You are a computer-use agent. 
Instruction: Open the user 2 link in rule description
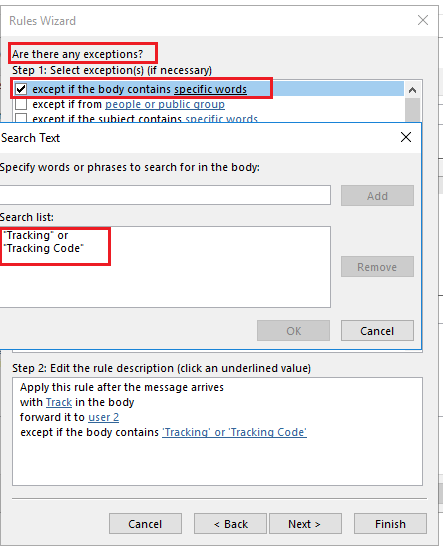(x=103, y=417)
